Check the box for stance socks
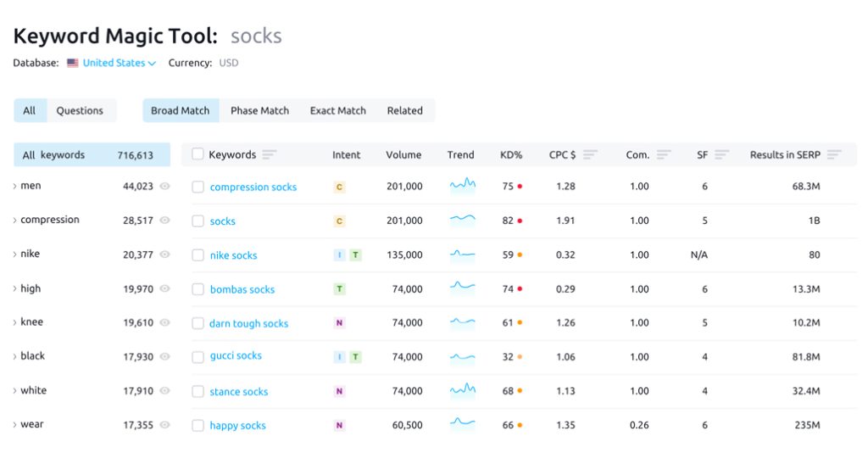The width and height of the screenshot is (868, 470). pyautogui.click(x=198, y=391)
